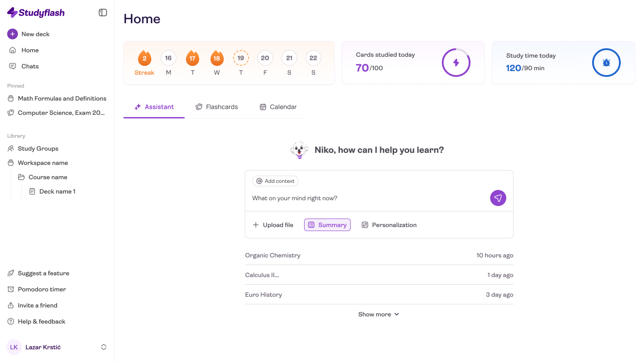
Task: Switch to the Calendar tab
Action: (278, 107)
